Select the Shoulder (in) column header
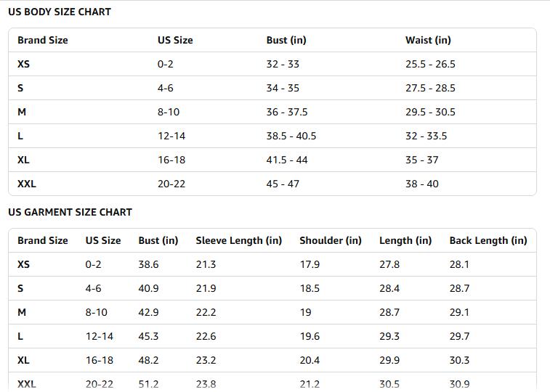The width and height of the screenshot is (550, 392). point(330,240)
